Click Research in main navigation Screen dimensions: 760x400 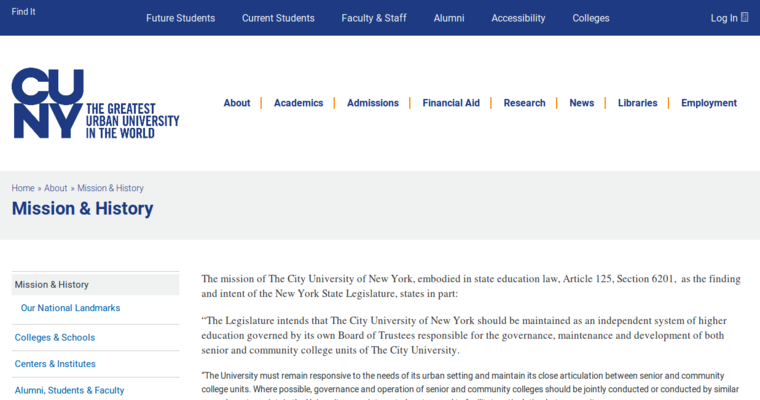coord(524,103)
